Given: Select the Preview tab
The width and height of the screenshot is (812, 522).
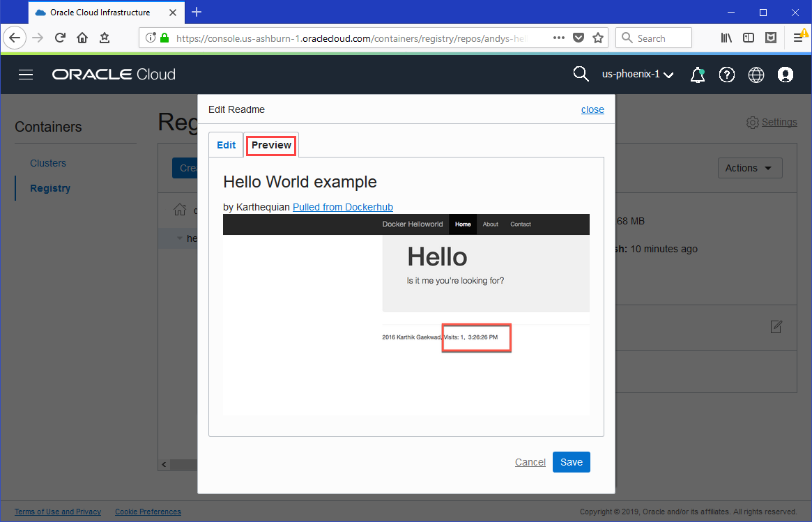Looking at the screenshot, I should (271, 146).
